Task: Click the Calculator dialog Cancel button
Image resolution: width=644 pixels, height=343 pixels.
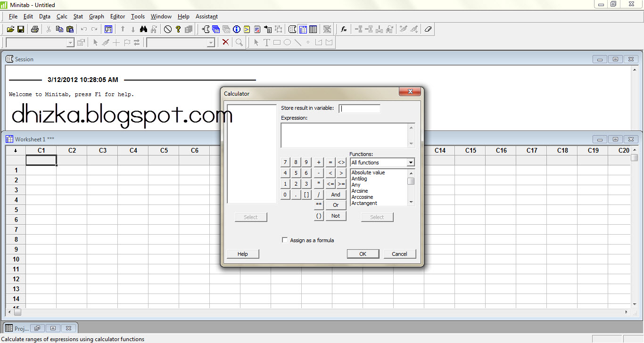Action: tap(399, 253)
